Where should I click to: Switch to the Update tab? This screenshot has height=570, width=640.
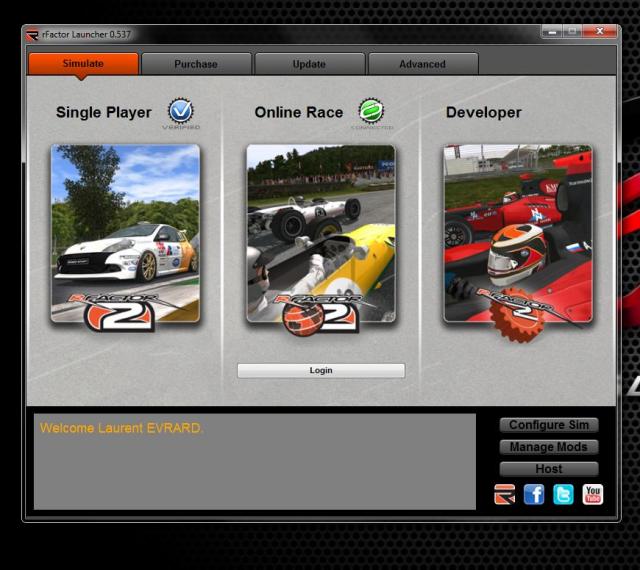click(309, 64)
